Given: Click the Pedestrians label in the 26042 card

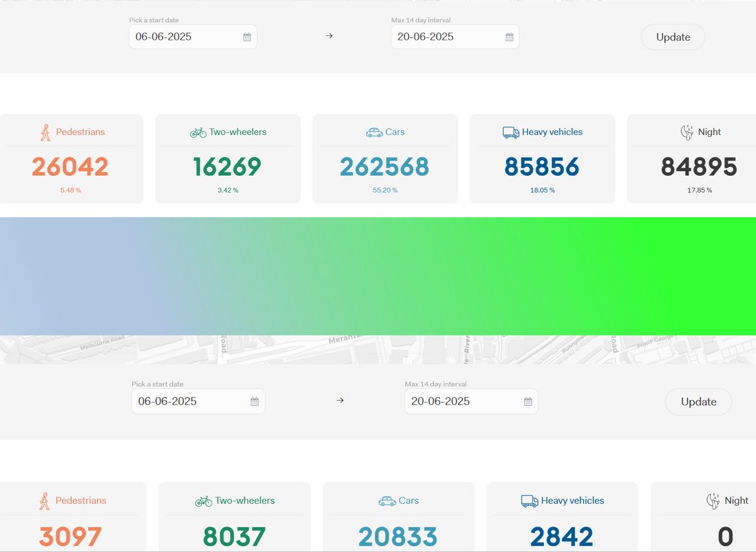Looking at the screenshot, I should tap(81, 132).
